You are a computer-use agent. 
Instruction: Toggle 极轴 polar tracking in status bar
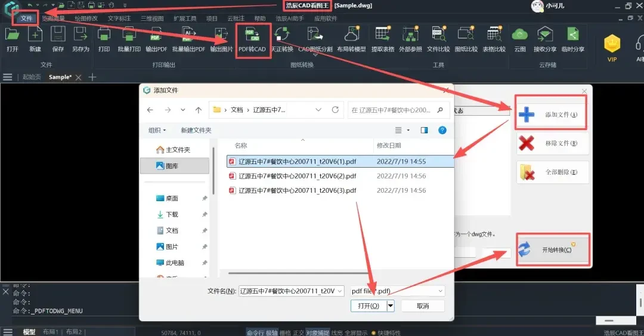coord(271,332)
